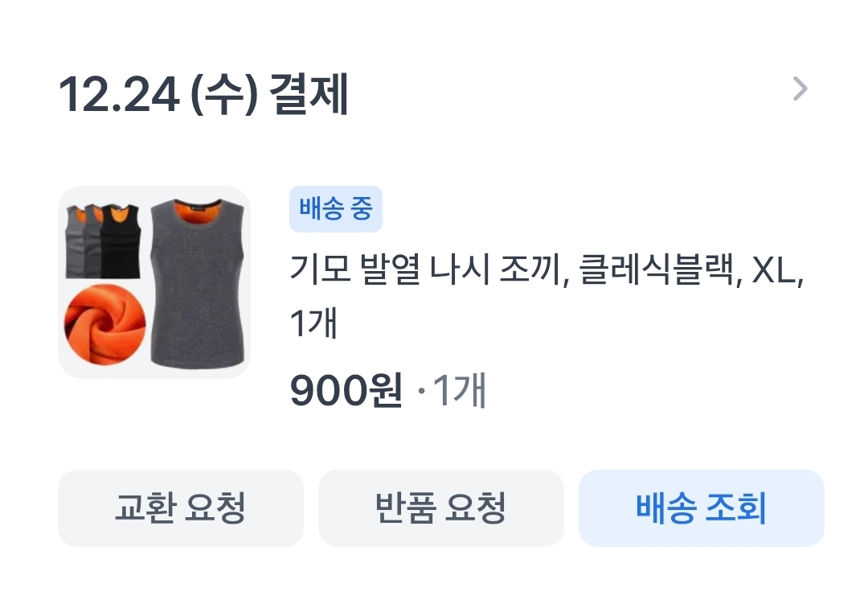Tap the 결제 word in the date header
Viewport: 868px width, 592px height.
click(309, 94)
